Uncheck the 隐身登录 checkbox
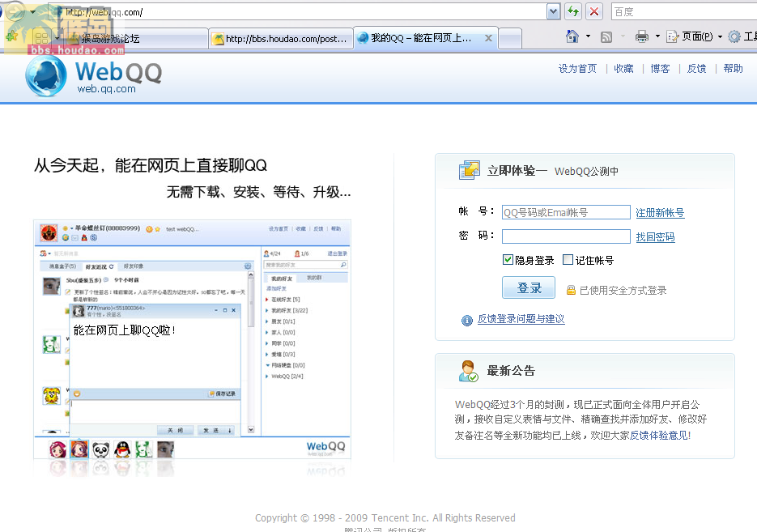Image resolution: width=757 pixels, height=532 pixels. pos(508,260)
